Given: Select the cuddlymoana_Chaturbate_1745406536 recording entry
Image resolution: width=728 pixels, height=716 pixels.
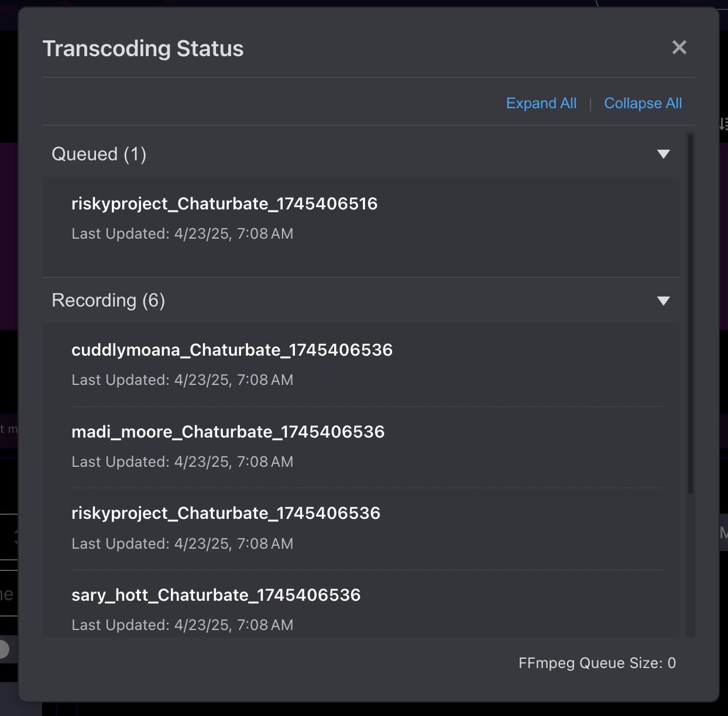Looking at the screenshot, I should pyautogui.click(x=232, y=350).
